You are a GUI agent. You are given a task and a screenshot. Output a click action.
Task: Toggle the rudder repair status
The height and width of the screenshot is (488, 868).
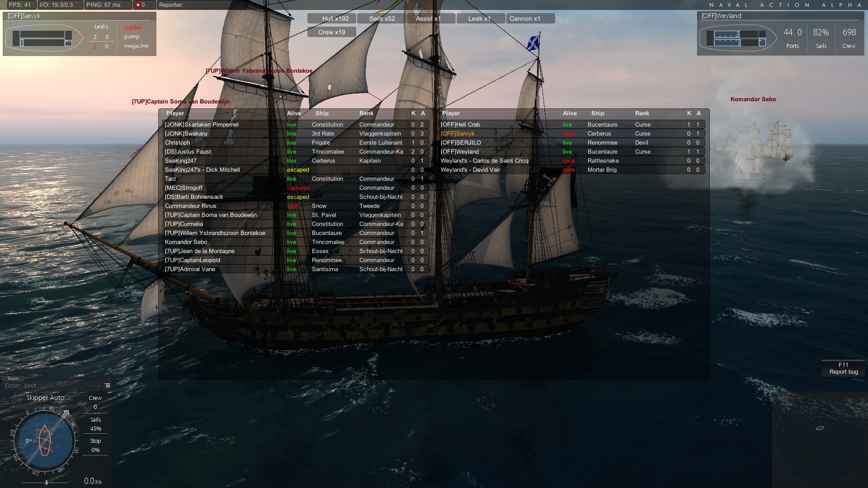133,28
